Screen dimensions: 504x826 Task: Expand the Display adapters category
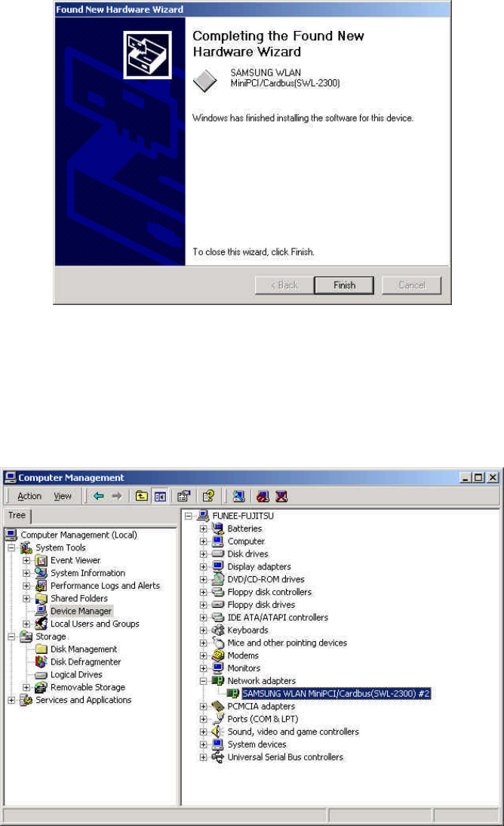[203, 567]
